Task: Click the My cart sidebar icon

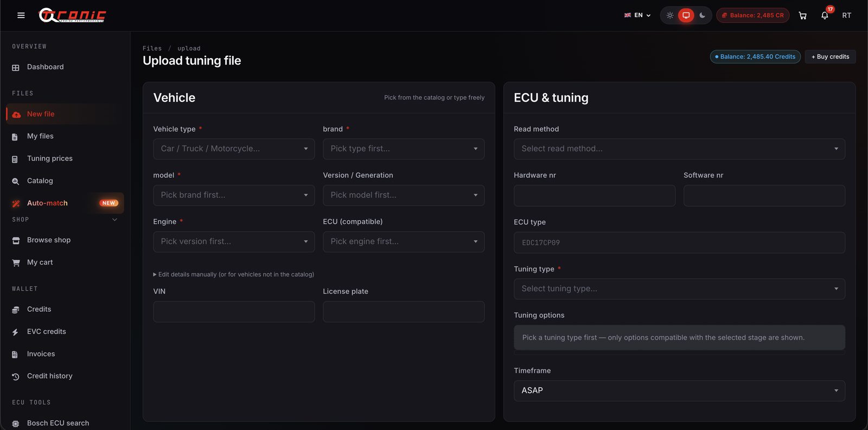Action: pyautogui.click(x=16, y=262)
